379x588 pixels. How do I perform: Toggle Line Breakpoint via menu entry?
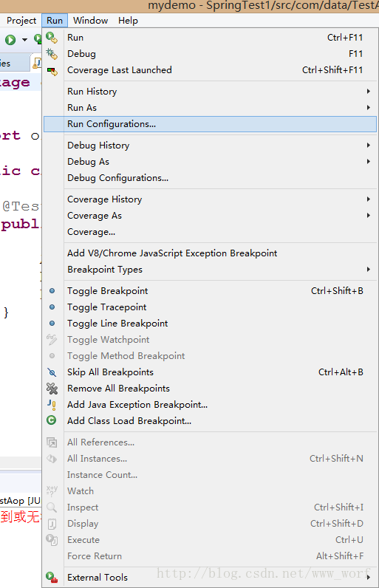pos(210,324)
